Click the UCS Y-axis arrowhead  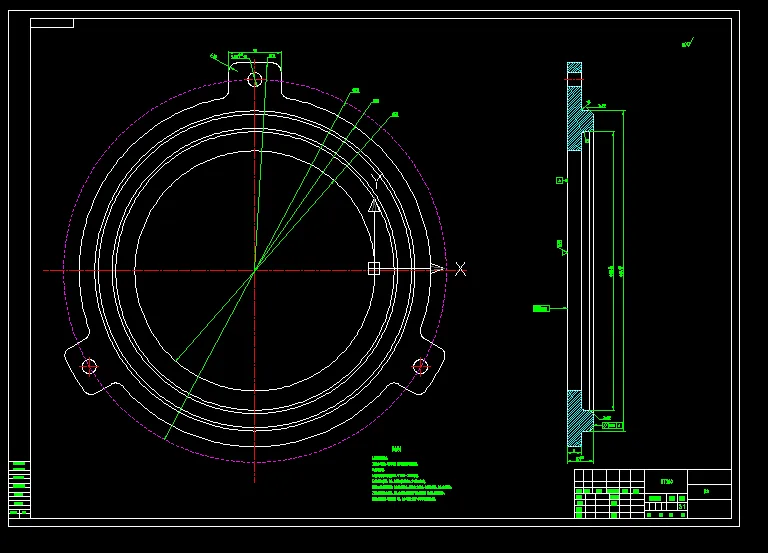pyautogui.click(x=374, y=206)
